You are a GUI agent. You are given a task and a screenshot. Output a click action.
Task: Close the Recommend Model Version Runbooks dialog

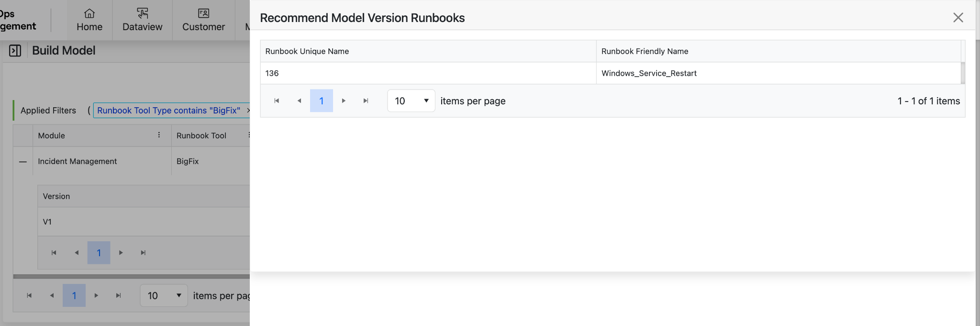pos(958,18)
